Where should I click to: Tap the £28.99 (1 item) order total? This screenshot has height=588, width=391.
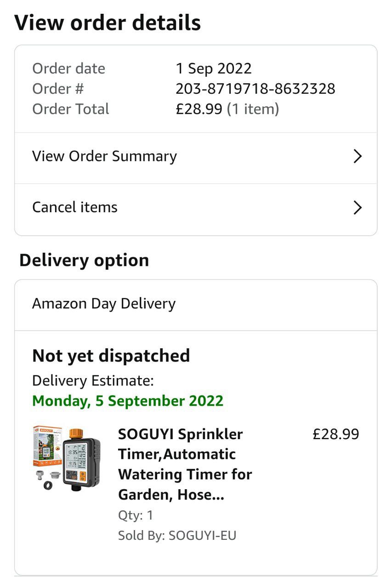tap(227, 109)
